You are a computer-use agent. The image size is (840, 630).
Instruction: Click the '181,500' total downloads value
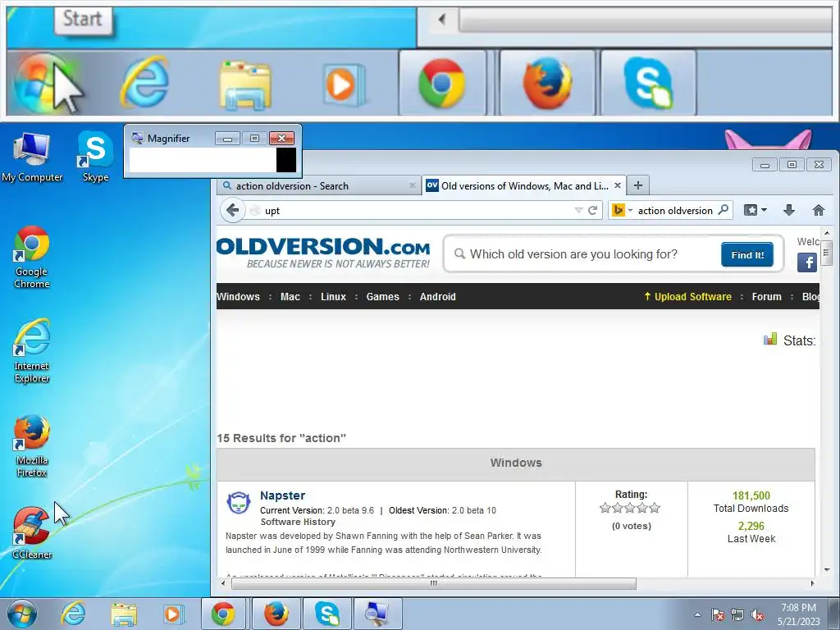[751, 495]
